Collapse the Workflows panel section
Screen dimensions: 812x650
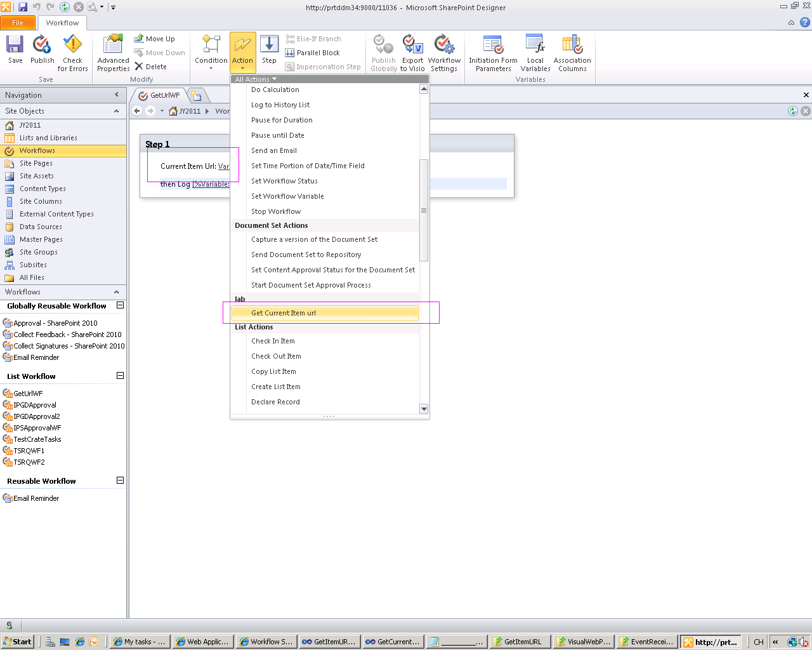117,292
